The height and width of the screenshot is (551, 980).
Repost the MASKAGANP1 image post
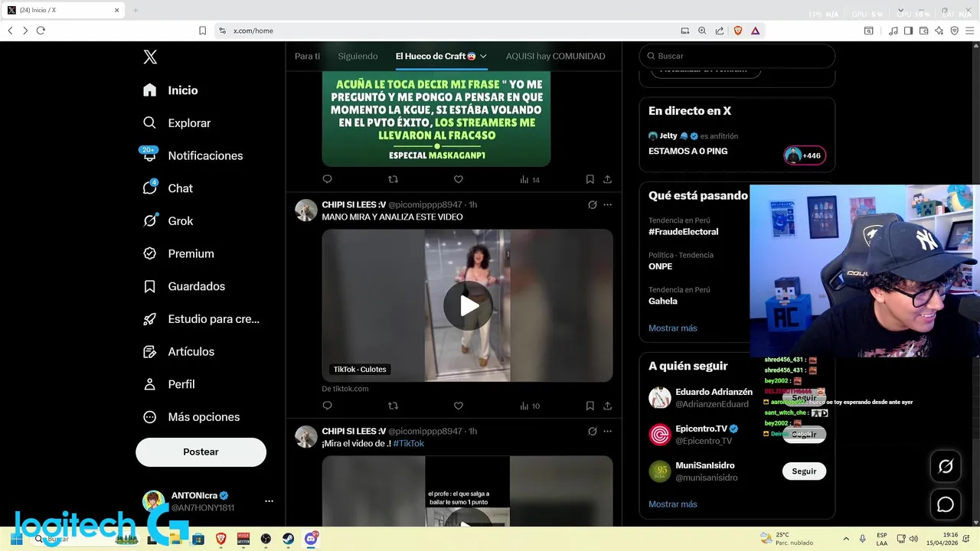pyautogui.click(x=393, y=179)
